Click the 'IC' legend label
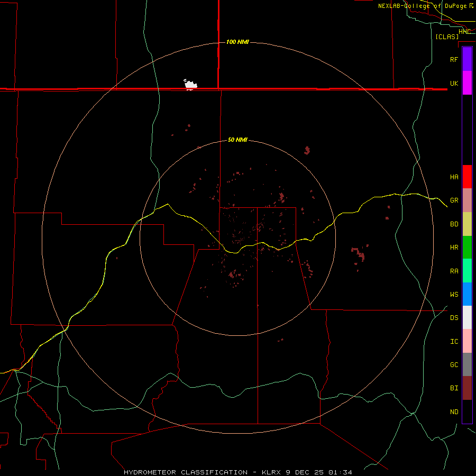 click(454, 342)
